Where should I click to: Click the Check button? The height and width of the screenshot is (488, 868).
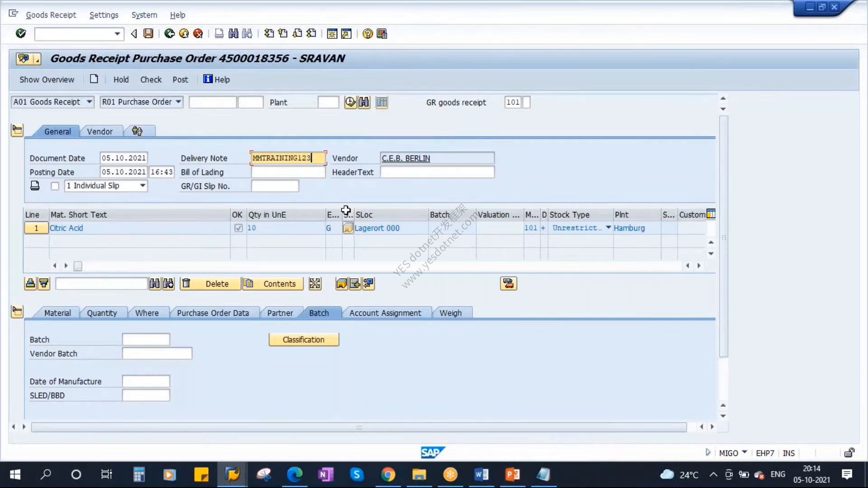tap(151, 80)
